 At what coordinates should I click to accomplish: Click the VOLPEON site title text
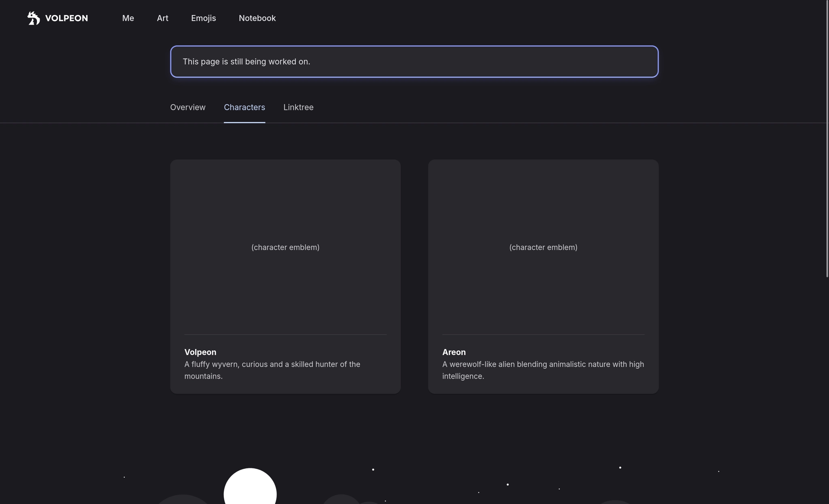[66, 18]
